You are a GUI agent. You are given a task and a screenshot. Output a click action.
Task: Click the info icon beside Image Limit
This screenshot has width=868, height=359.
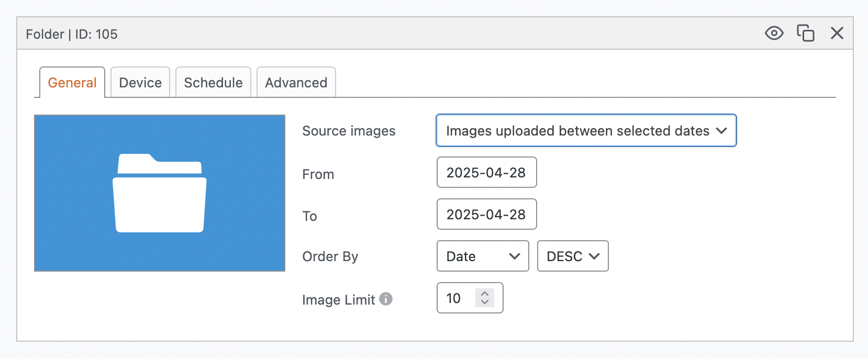(386, 299)
